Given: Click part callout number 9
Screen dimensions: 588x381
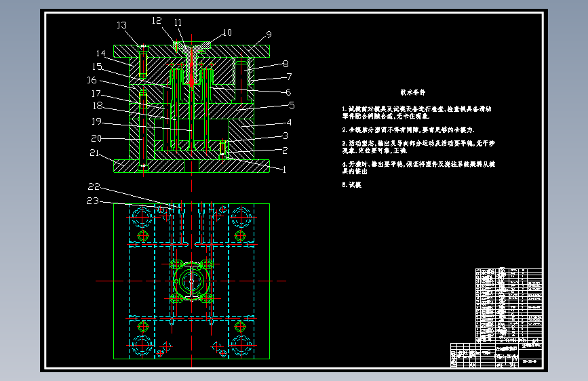Looking at the screenshot, I should click(x=269, y=35).
